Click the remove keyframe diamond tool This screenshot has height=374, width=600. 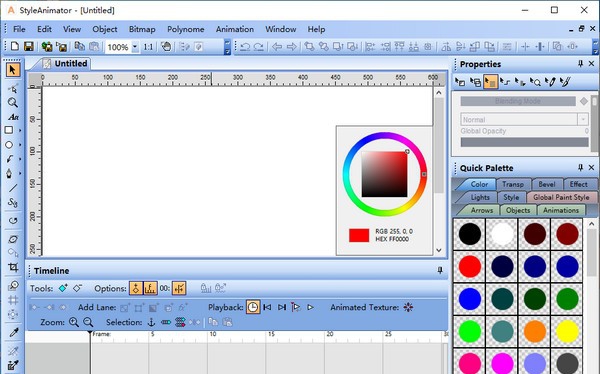click(78, 288)
